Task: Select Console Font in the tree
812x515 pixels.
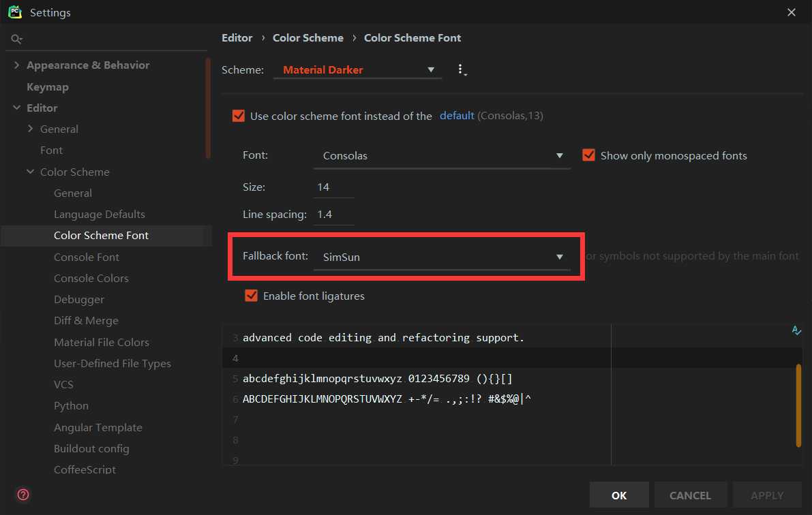Action: [87, 257]
